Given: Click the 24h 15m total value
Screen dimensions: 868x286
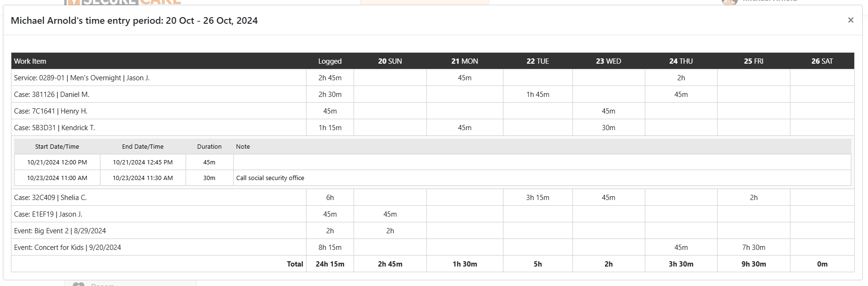Looking at the screenshot, I should point(330,264).
